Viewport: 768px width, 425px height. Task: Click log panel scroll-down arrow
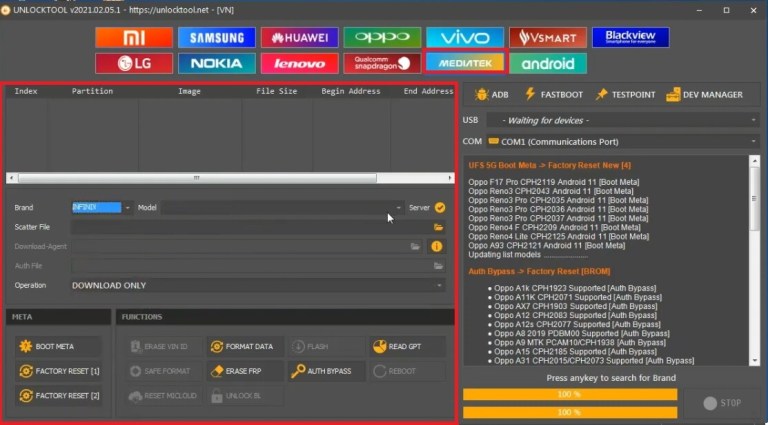point(754,360)
